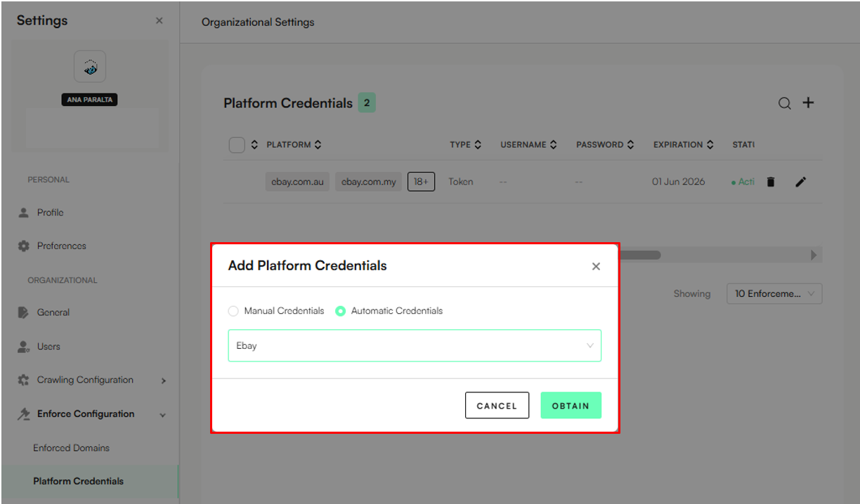The width and height of the screenshot is (860, 504).
Task: Click the organization avatar logo
Action: pyautogui.click(x=90, y=67)
